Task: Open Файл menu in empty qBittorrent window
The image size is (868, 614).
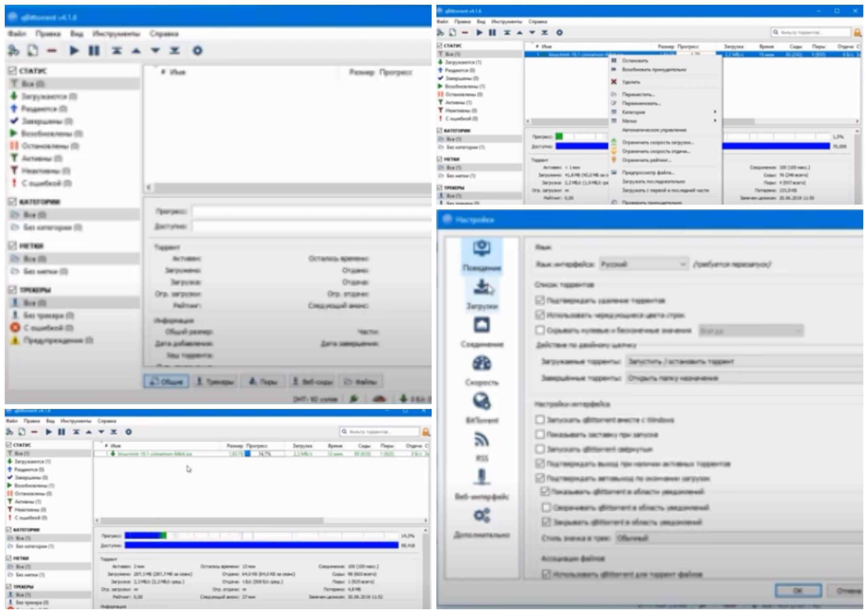Action: 17,34
